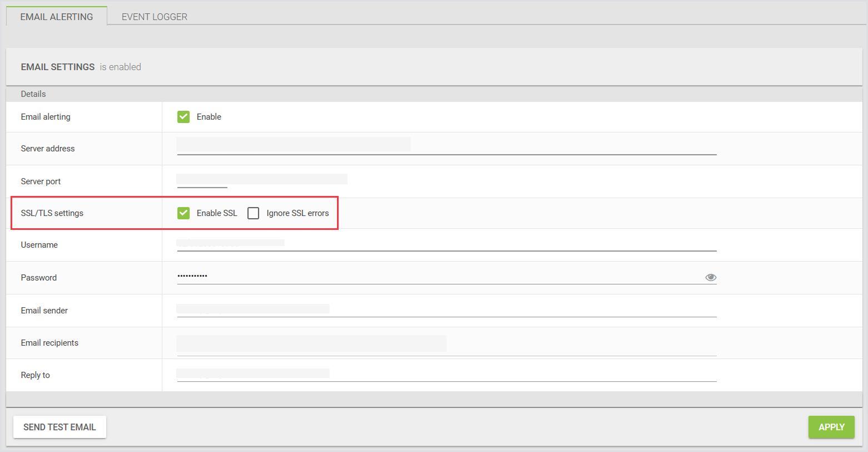Screen dimensions: 868x452
Task: Click the SSL/TLS settings row label
Action: coord(52,213)
